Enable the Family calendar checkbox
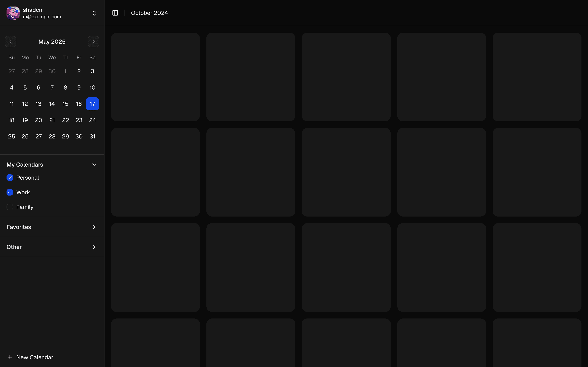Screen dimensions: 588x367 10,207
